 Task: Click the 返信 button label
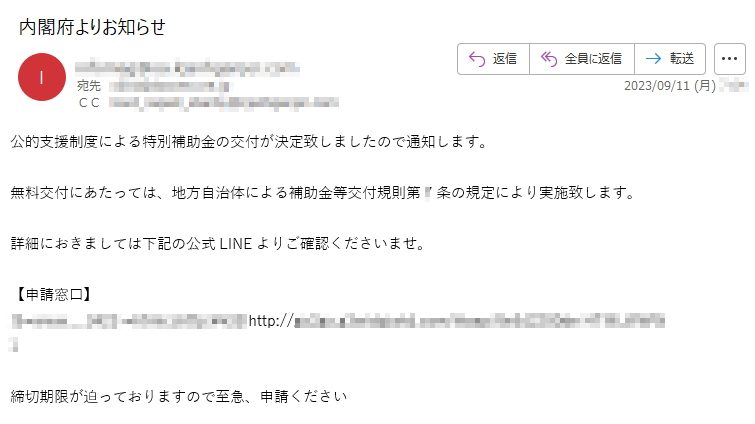(505, 59)
